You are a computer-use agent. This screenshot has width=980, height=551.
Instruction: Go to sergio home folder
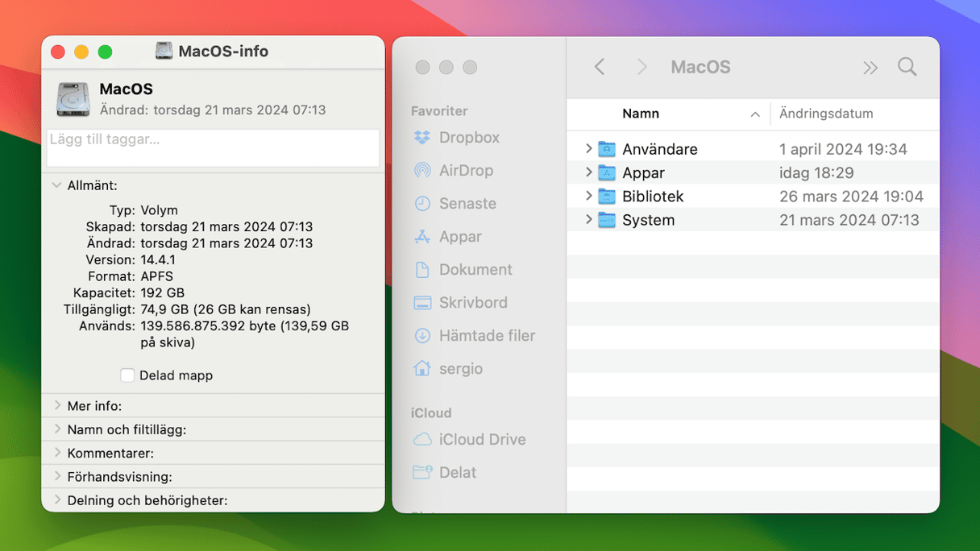point(461,369)
